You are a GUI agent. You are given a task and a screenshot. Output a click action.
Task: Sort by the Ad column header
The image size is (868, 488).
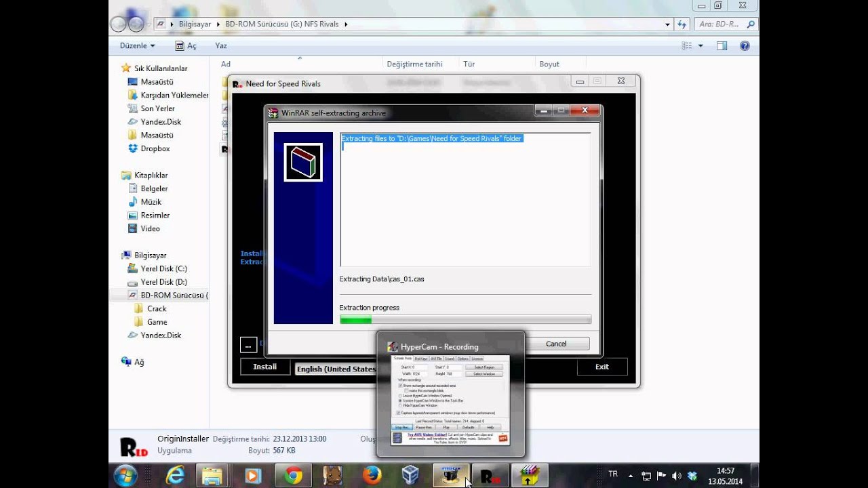click(226, 64)
